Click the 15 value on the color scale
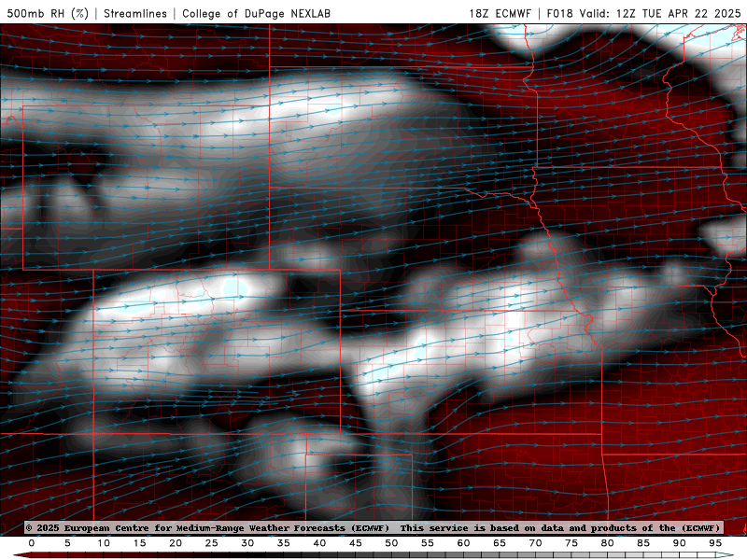 coord(139,543)
